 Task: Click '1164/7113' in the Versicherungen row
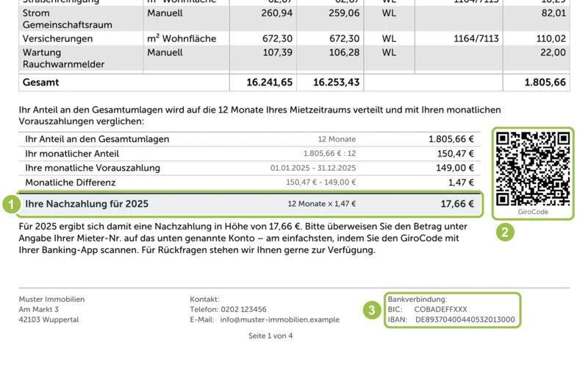coord(476,39)
